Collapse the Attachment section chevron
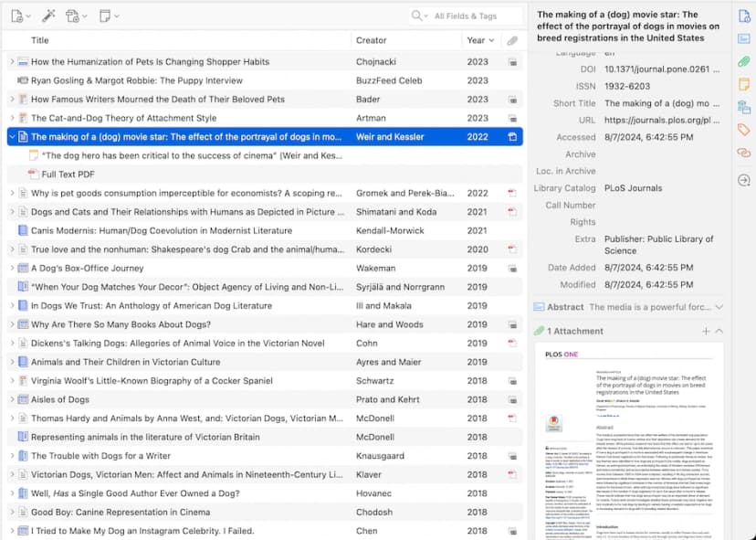 click(719, 331)
